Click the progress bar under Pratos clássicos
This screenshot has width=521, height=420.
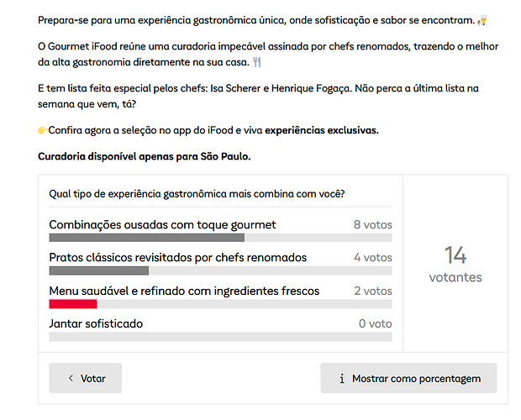(x=99, y=270)
